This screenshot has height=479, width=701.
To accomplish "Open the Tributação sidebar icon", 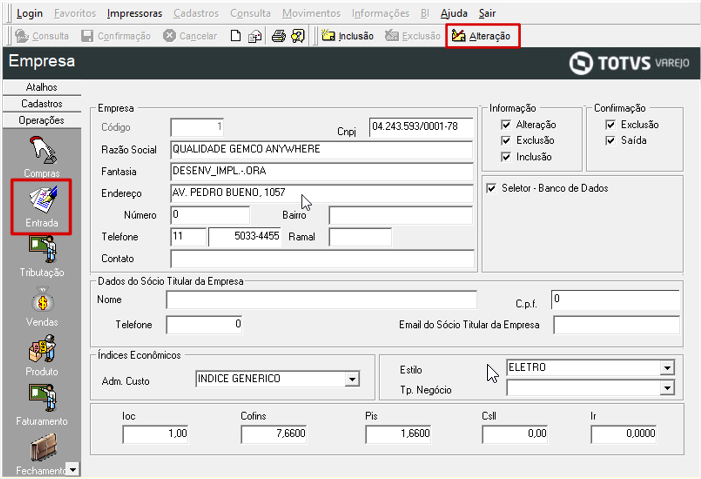I will tap(42, 250).
